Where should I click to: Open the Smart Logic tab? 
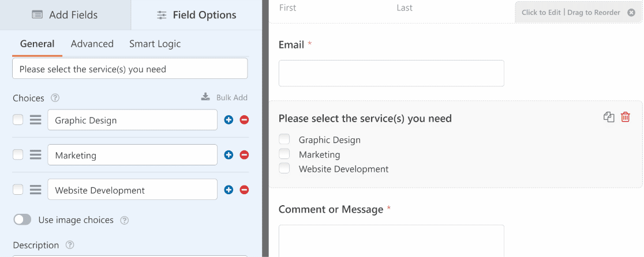(155, 44)
